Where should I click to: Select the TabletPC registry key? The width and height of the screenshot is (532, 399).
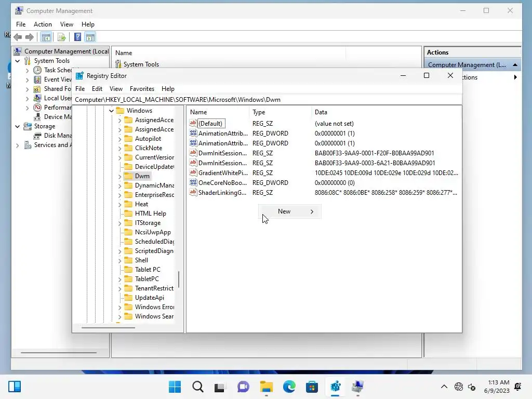click(147, 279)
